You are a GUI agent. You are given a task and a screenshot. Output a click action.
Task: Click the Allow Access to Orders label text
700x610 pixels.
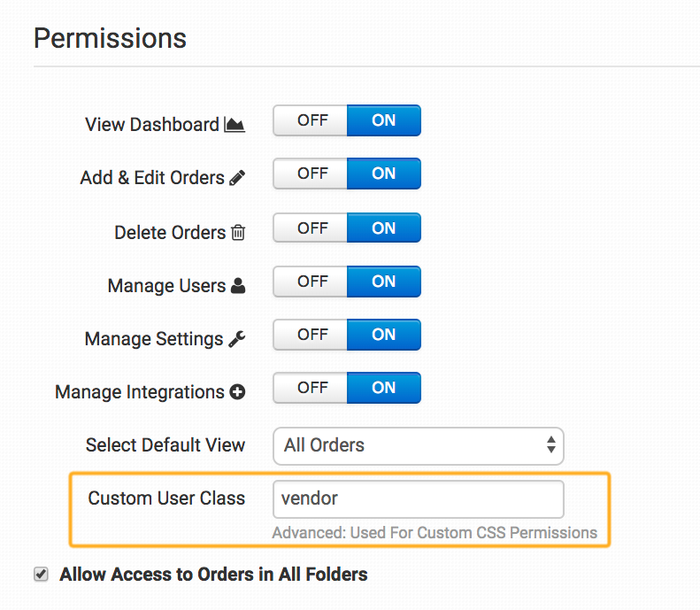[x=213, y=575]
